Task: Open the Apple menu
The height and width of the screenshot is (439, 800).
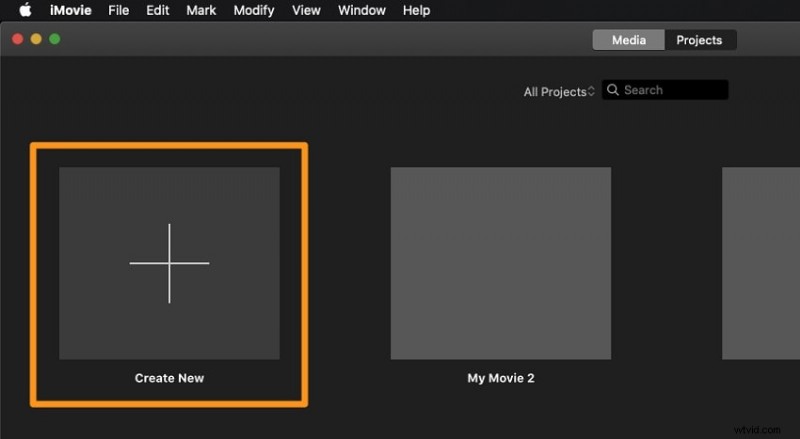Action: click(x=25, y=10)
